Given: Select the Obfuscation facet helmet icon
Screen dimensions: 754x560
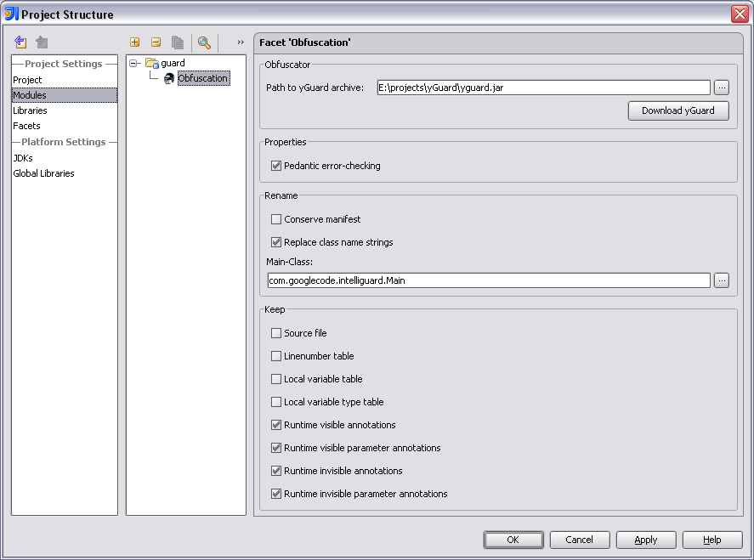Looking at the screenshot, I should tap(169, 78).
